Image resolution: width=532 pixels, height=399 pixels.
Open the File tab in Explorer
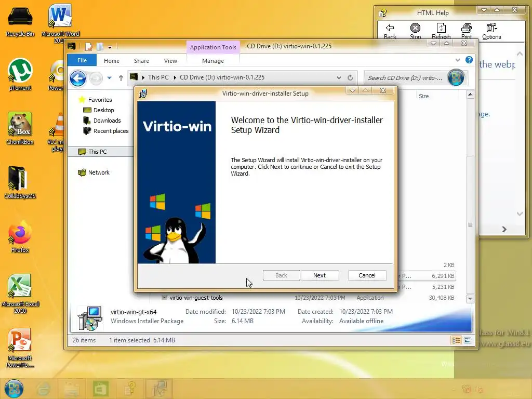[82, 60]
